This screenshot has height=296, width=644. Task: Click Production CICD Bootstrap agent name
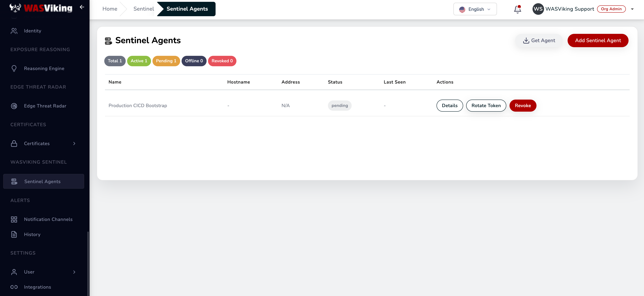(x=138, y=106)
